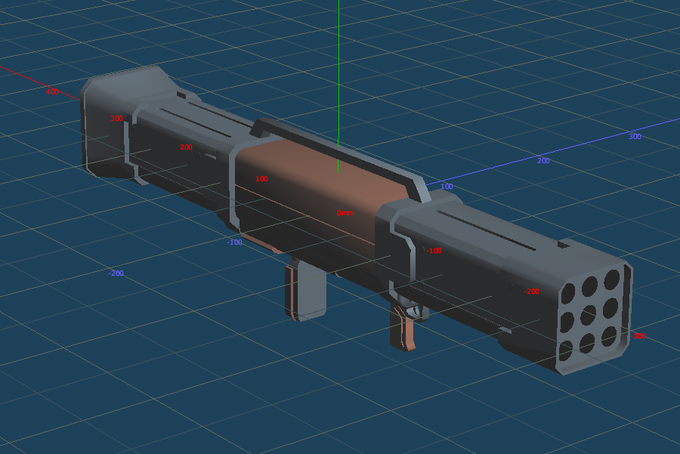Screen dimensions: 680x454
Task: Click the red 0mm origin label
Action: coord(346,213)
